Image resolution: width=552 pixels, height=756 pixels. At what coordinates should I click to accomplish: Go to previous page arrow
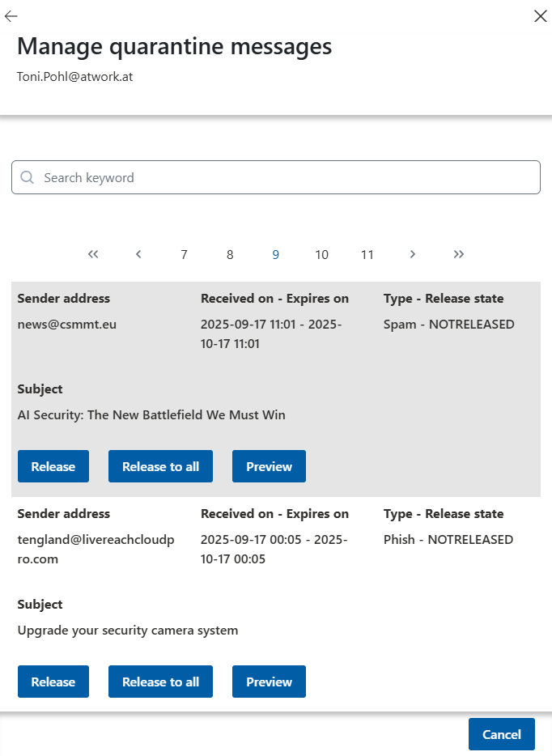tap(138, 254)
